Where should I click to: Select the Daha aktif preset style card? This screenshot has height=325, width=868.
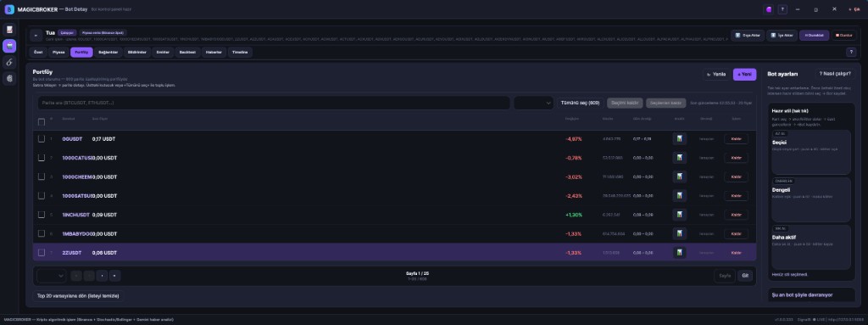(811, 246)
